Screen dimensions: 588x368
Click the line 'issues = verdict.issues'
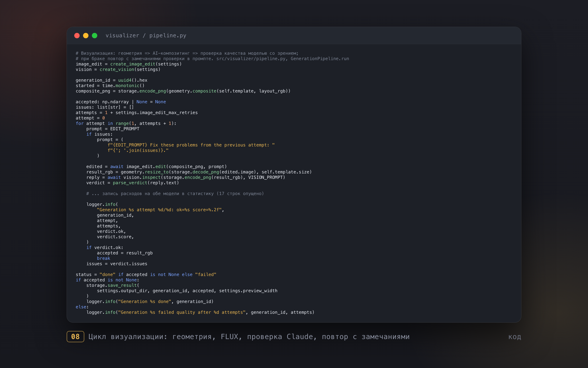point(117,264)
